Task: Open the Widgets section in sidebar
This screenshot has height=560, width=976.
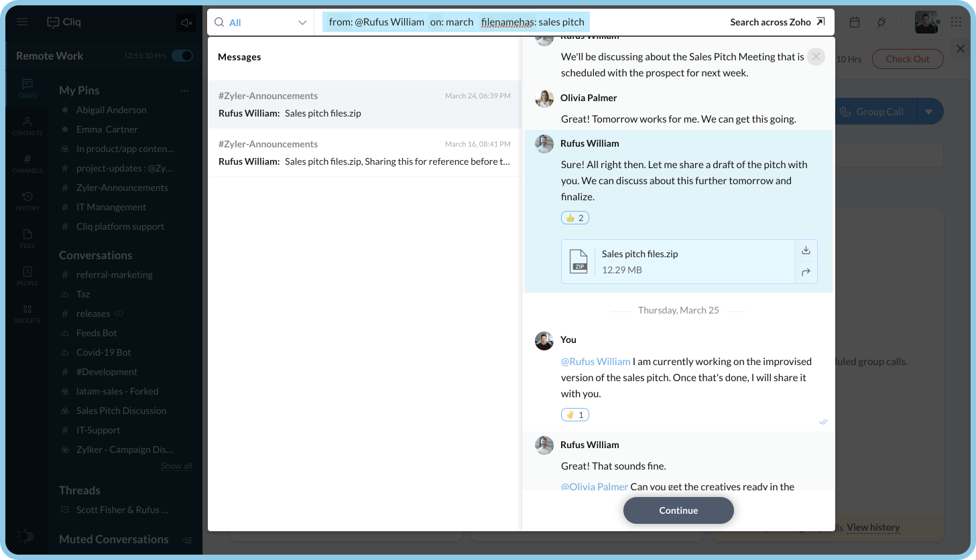Action: click(27, 313)
